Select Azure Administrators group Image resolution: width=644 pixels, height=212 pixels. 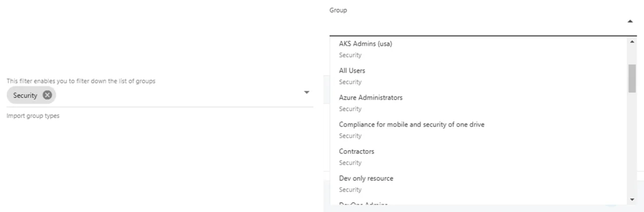[479, 103]
